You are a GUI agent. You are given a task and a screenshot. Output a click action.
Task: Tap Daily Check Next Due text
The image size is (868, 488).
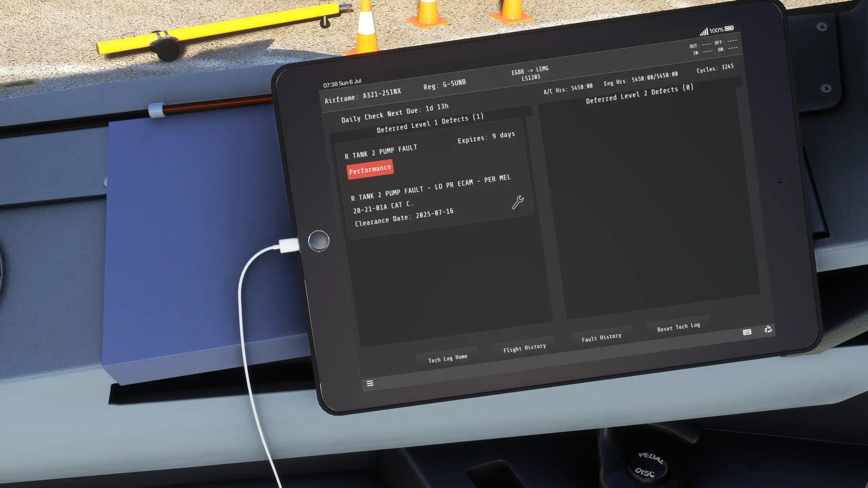pyautogui.click(x=395, y=113)
